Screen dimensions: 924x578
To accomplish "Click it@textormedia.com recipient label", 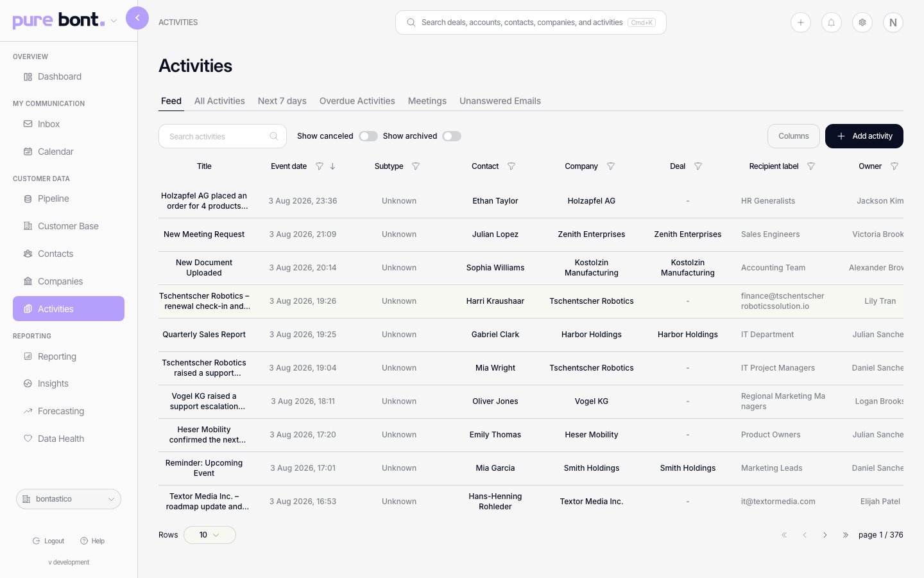I will tap(778, 502).
